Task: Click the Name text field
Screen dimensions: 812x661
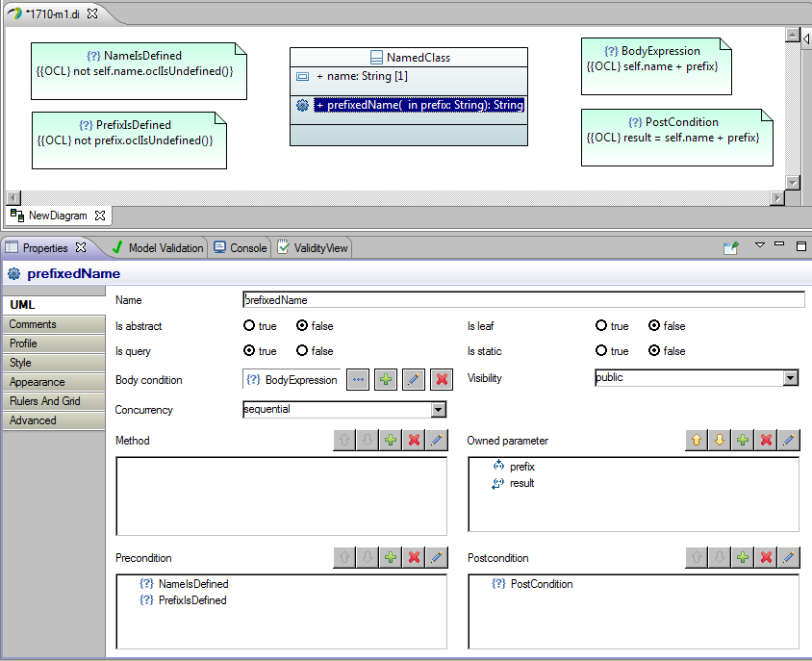Action: point(523,300)
